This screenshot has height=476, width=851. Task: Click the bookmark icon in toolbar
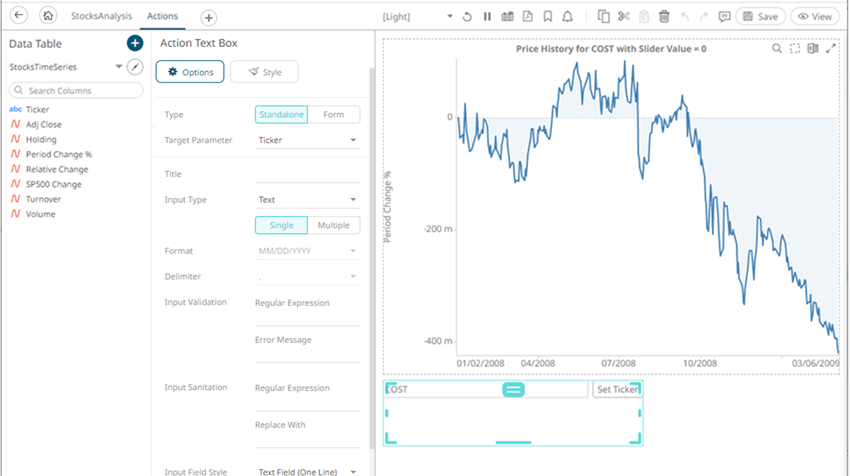548,17
